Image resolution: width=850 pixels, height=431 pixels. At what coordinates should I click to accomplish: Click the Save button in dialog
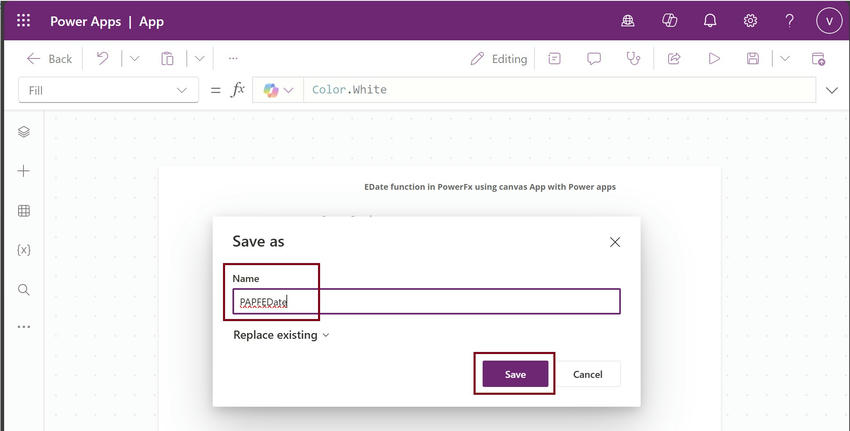515,374
